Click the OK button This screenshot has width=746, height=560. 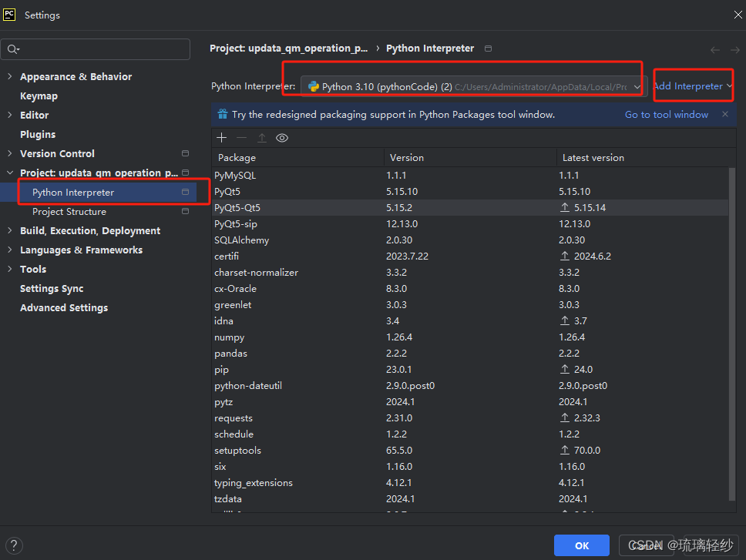pyautogui.click(x=581, y=545)
